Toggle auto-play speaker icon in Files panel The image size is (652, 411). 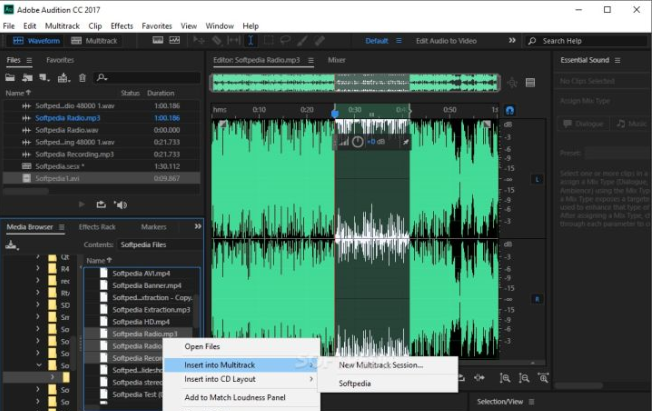tap(121, 205)
